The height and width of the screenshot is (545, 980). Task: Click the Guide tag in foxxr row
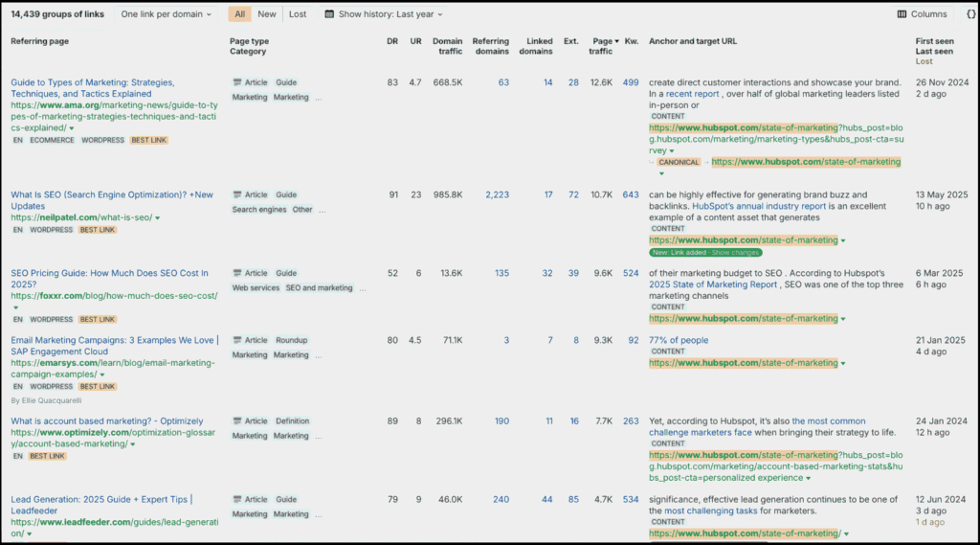286,273
